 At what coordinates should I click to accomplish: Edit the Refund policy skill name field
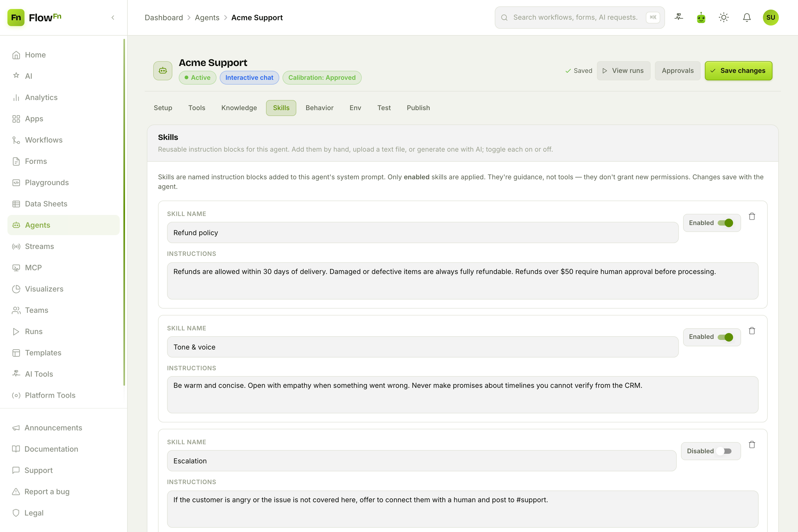(423, 232)
